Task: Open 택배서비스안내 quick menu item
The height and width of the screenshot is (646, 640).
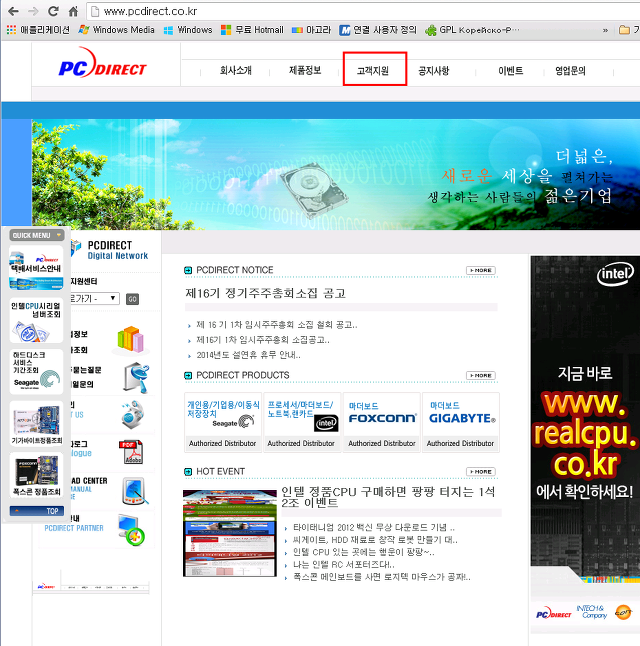Action: (x=36, y=267)
